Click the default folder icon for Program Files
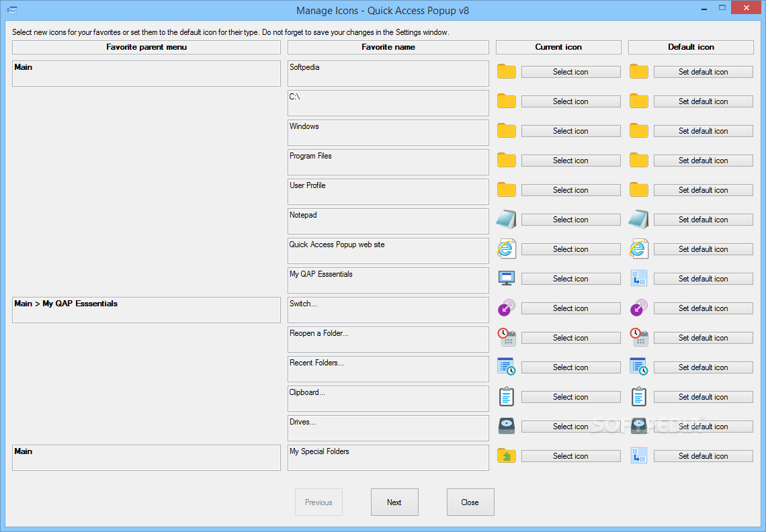 [x=639, y=161]
